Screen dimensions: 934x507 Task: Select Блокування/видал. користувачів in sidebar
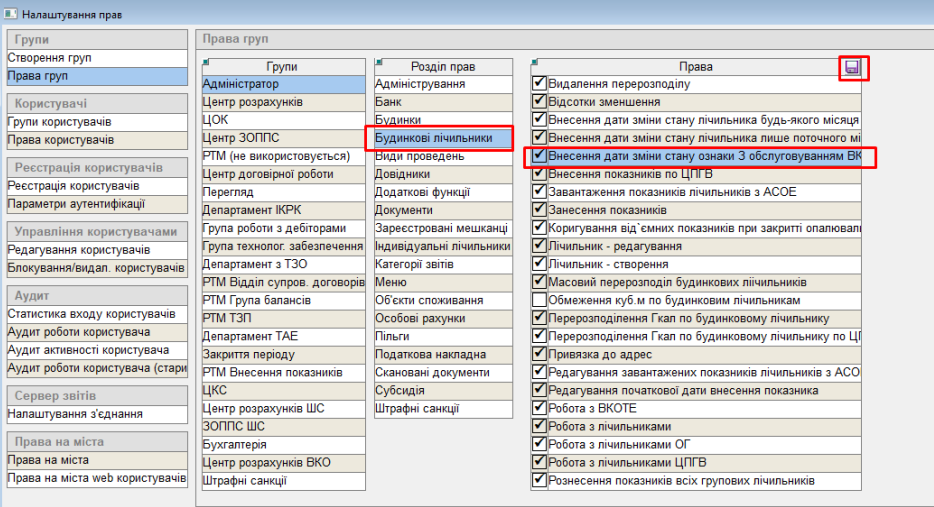[96, 268]
